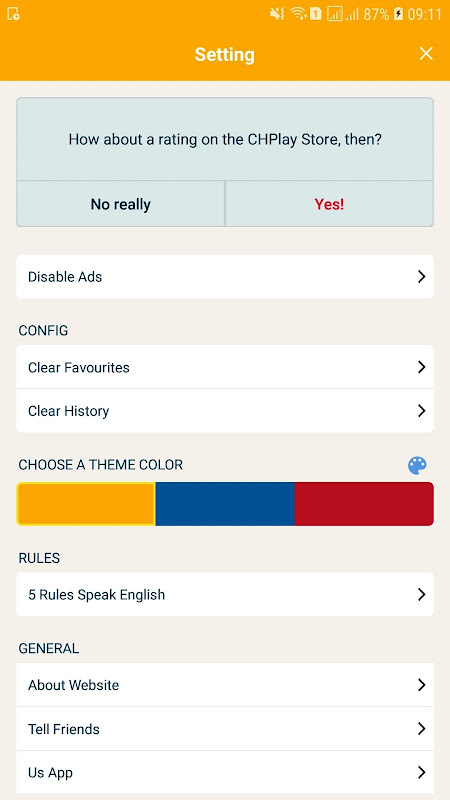450x800 pixels.
Task: Choose the blue theme color
Action: click(x=225, y=504)
